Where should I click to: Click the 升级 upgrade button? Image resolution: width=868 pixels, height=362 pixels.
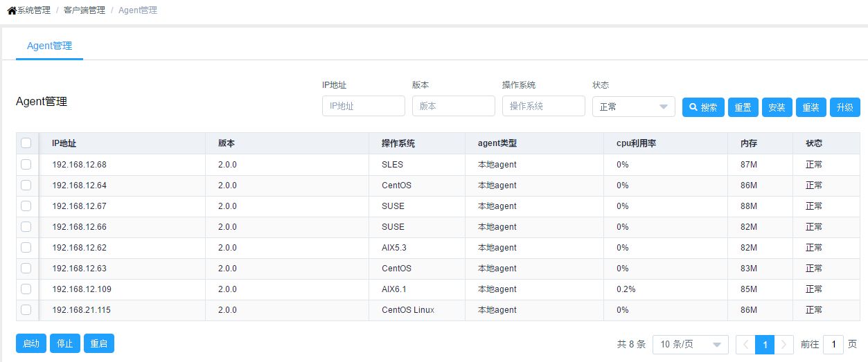(844, 107)
